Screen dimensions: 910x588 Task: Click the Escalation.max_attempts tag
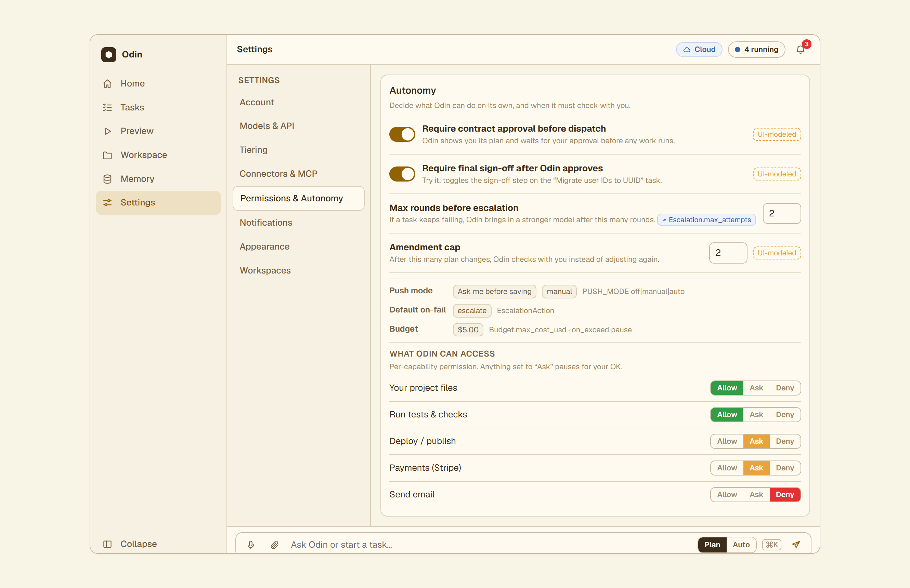tap(706, 220)
